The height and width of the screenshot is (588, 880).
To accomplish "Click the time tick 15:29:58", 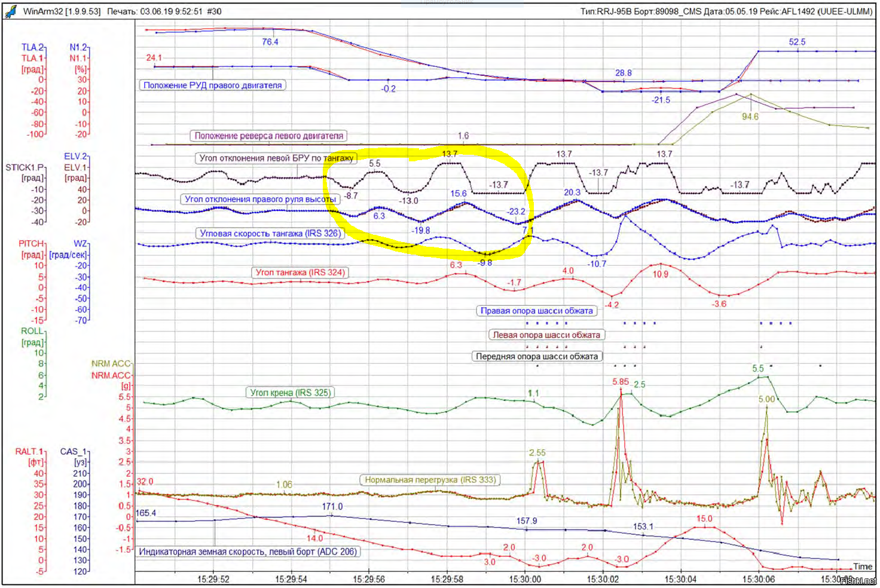I will point(447,579).
